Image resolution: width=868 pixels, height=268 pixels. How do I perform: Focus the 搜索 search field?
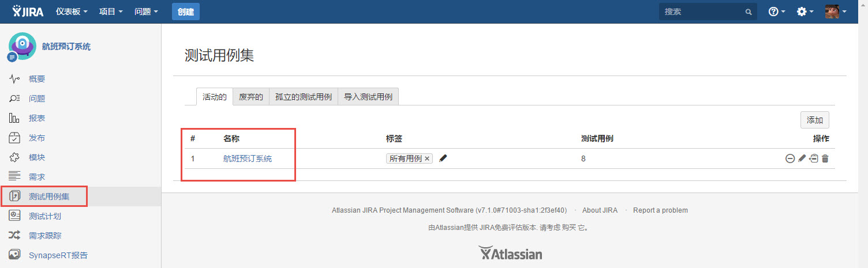click(x=708, y=12)
